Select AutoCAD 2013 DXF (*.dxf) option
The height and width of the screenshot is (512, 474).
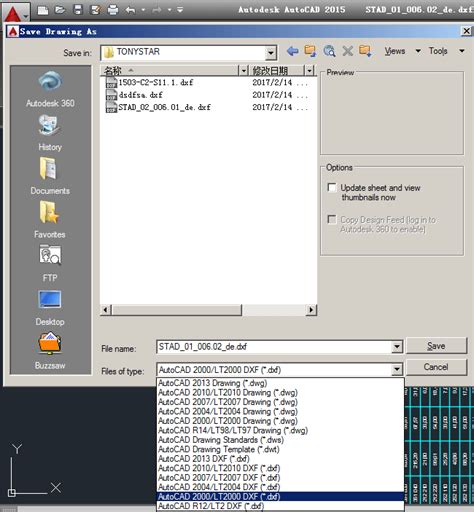(x=280, y=459)
